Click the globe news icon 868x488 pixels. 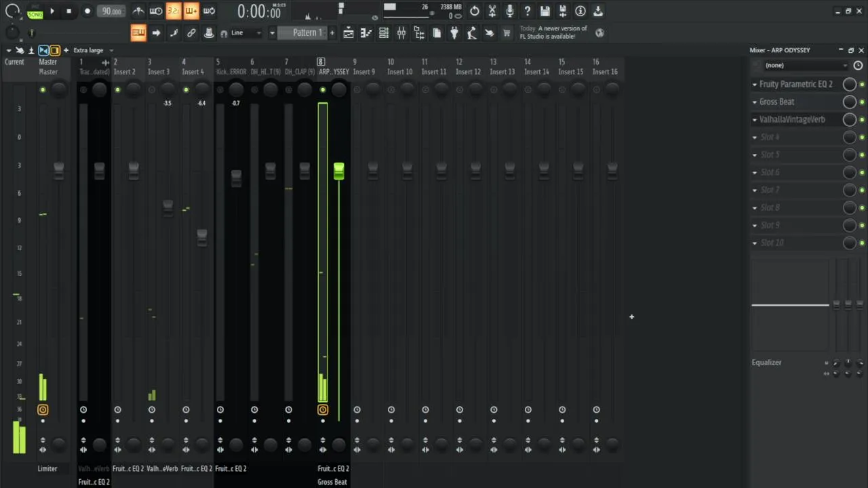pos(600,32)
